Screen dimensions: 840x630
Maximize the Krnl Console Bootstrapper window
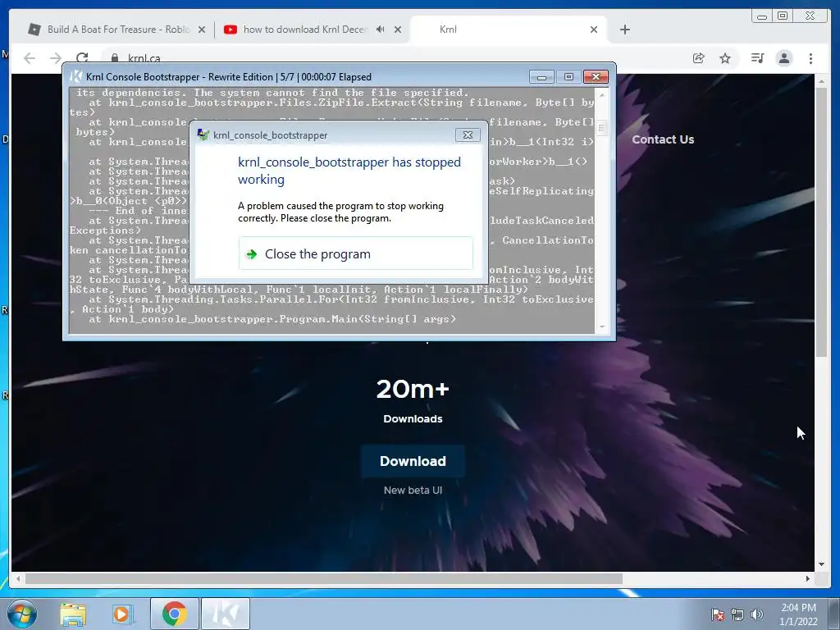tap(568, 77)
